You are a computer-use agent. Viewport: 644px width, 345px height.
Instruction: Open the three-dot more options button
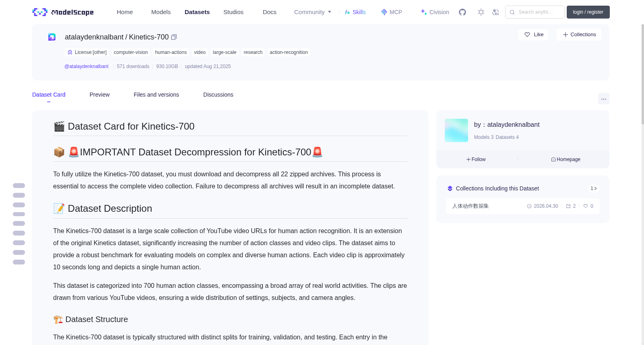(603, 99)
